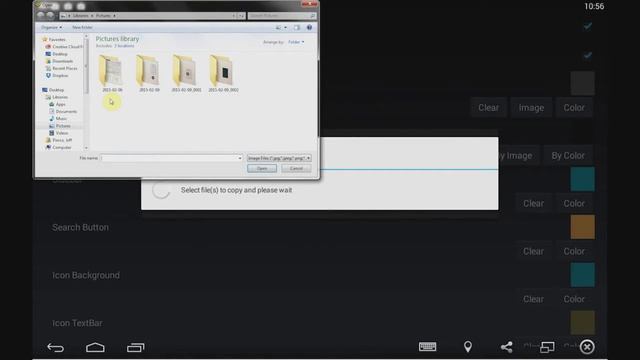Click Color under the Search Button swatch
The image size is (640, 360).
574,251
